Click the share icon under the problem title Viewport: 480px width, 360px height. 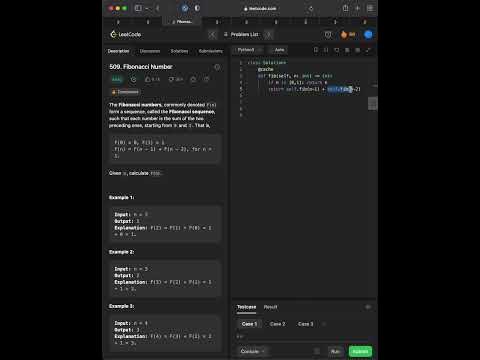tap(206, 79)
